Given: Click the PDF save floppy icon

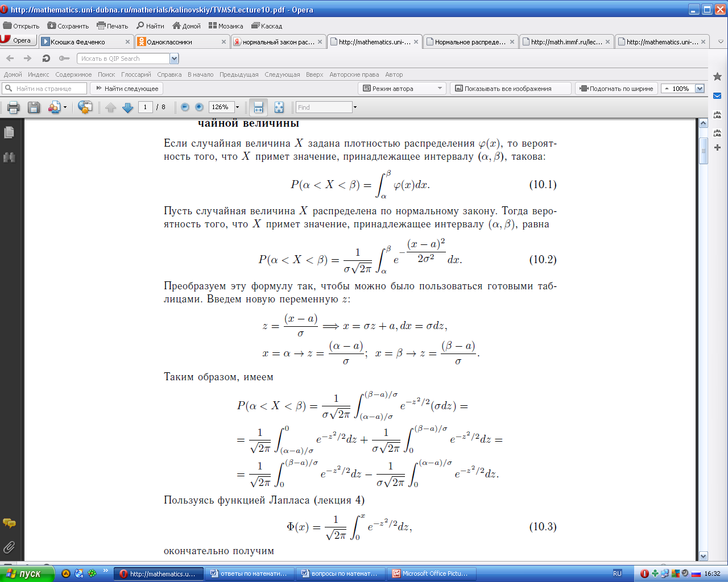Looking at the screenshot, I should pos(34,107).
